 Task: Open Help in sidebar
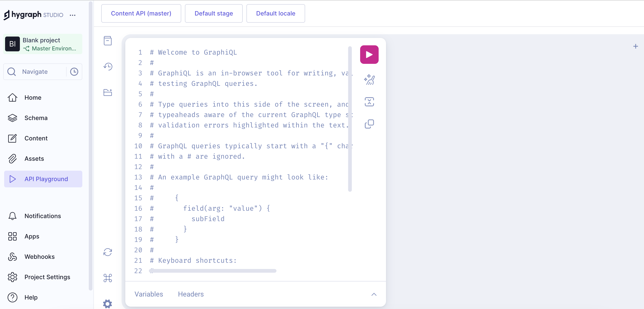(x=43, y=297)
